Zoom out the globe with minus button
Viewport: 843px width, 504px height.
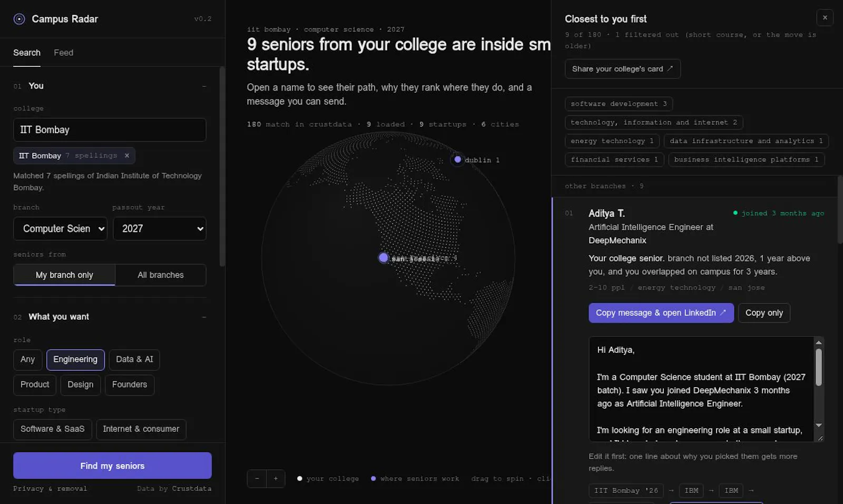click(257, 479)
